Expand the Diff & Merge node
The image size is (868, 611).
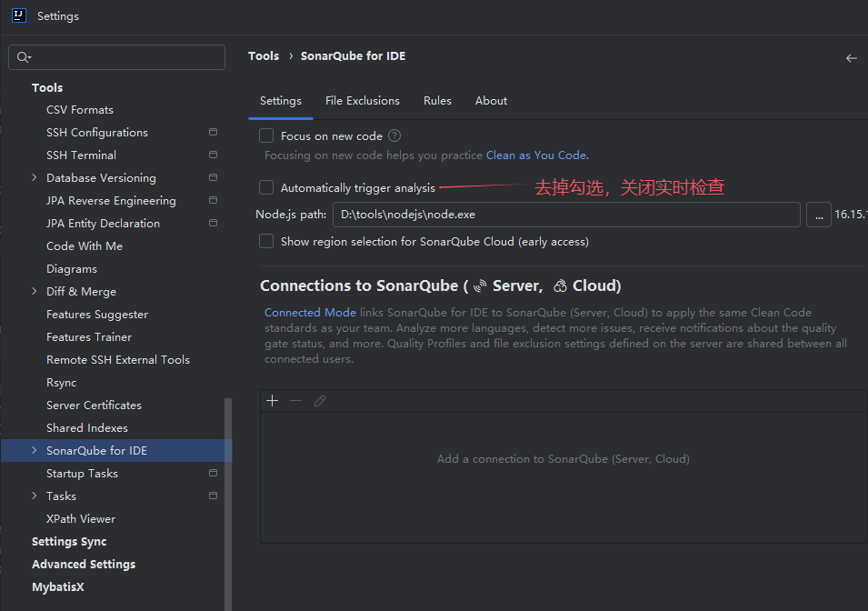click(x=35, y=292)
